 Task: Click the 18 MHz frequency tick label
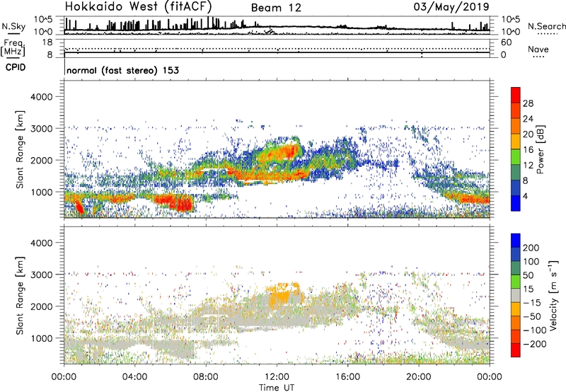point(47,42)
